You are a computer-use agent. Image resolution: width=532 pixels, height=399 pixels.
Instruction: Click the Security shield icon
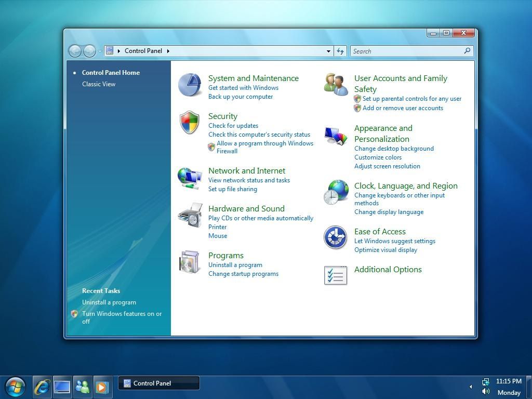tap(189, 122)
